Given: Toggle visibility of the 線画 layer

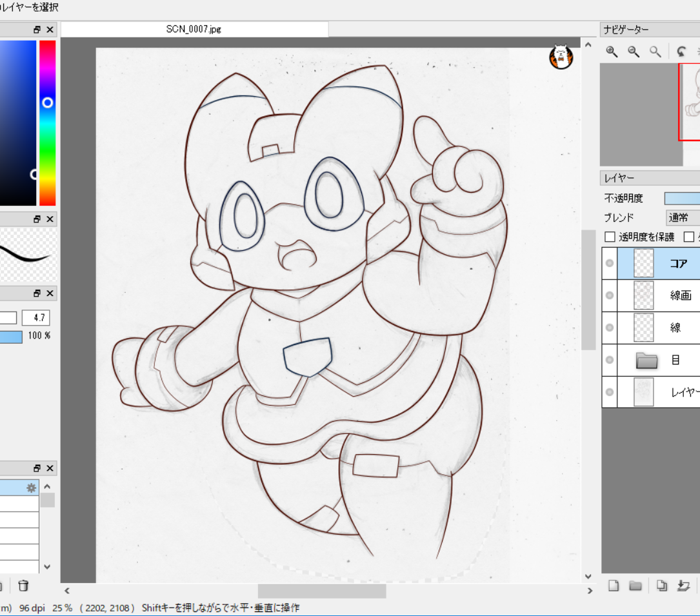Looking at the screenshot, I should 610,295.
